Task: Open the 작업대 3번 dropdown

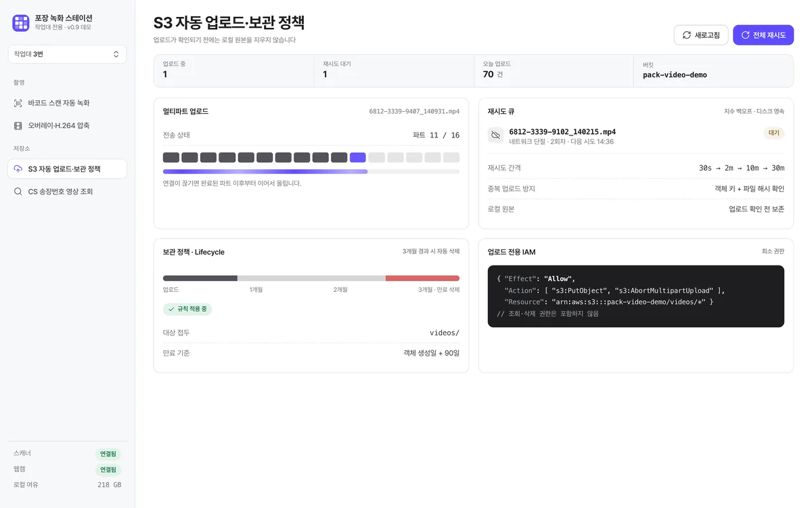Action: pyautogui.click(x=67, y=54)
